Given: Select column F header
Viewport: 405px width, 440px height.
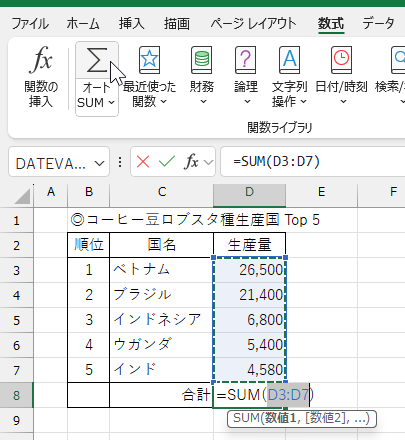Looking at the screenshot, I should tap(382, 195).
